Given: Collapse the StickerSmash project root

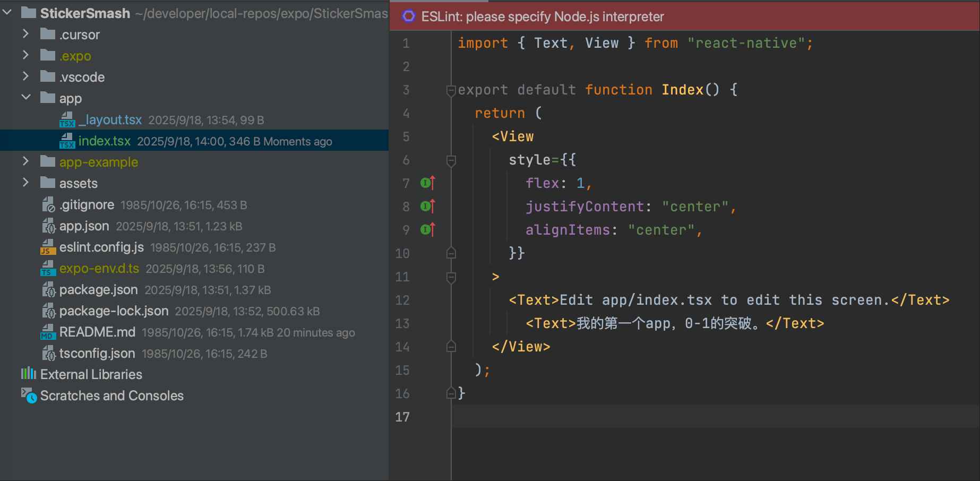Looking at the screenshot, I should (7, 13).
